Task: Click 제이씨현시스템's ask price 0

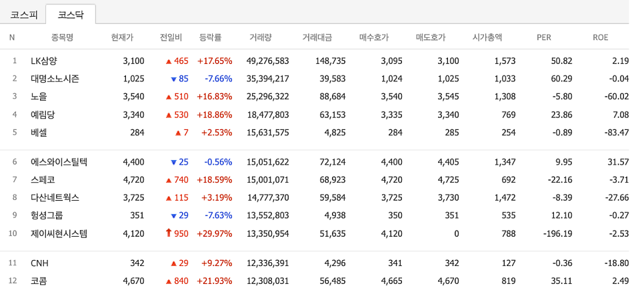Action: point(457,234)
